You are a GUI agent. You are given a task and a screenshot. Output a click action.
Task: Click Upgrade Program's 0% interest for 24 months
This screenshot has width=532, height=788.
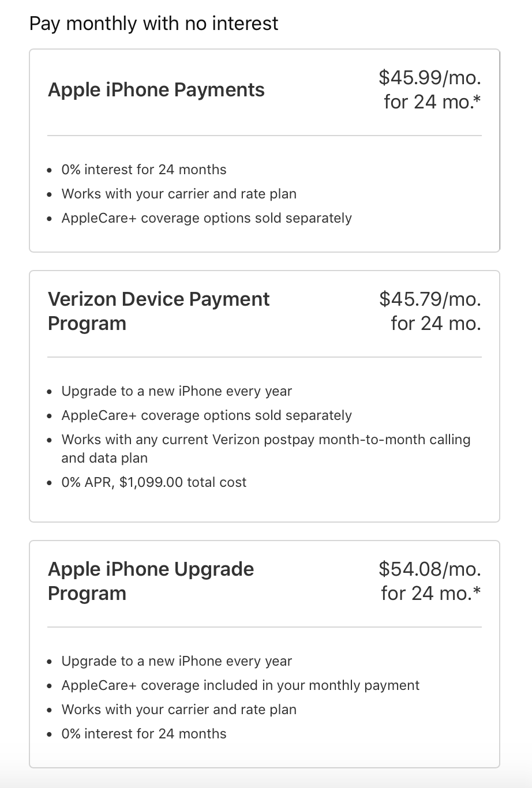click(x=144, y=734)
